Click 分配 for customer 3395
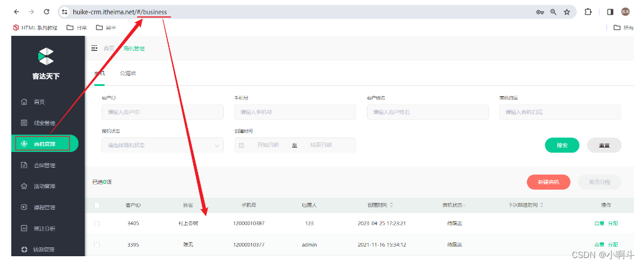The height and width of the screenshot is (265, 644). [613, 245]
